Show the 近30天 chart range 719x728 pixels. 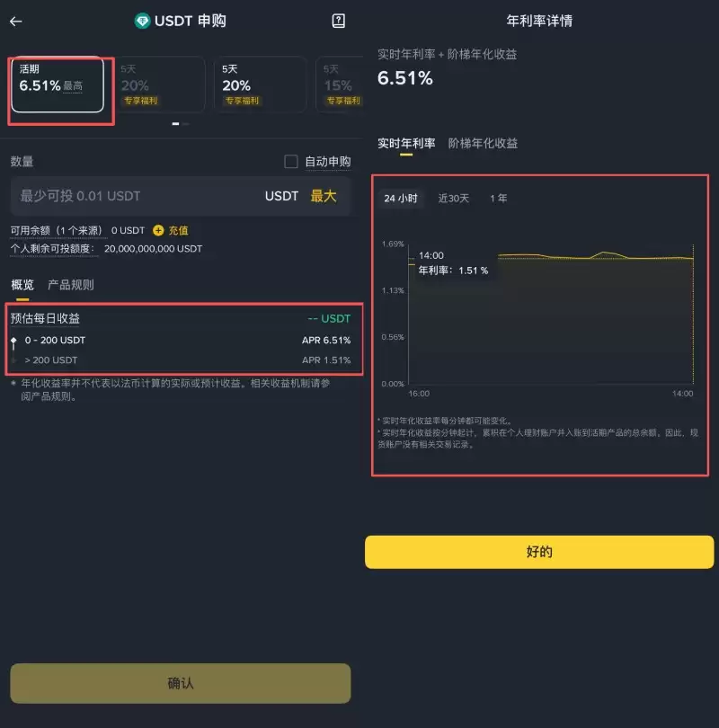tap(454, 199)
